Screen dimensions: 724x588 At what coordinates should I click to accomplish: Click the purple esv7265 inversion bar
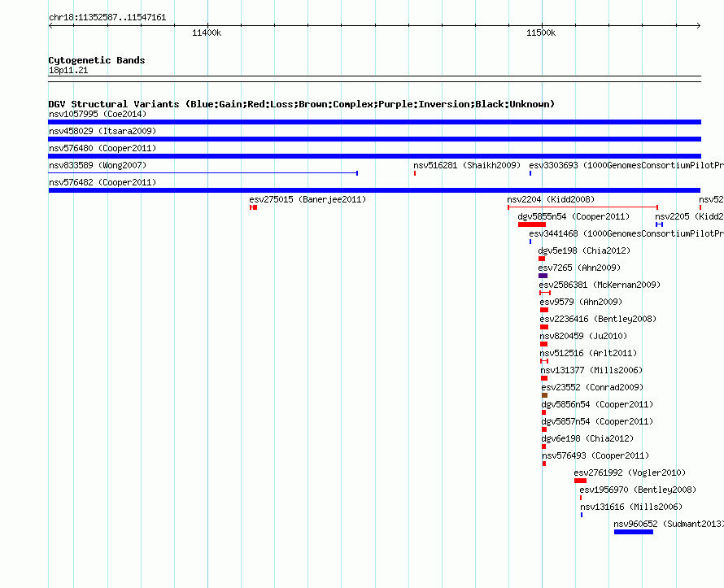(x=543, y=276)
